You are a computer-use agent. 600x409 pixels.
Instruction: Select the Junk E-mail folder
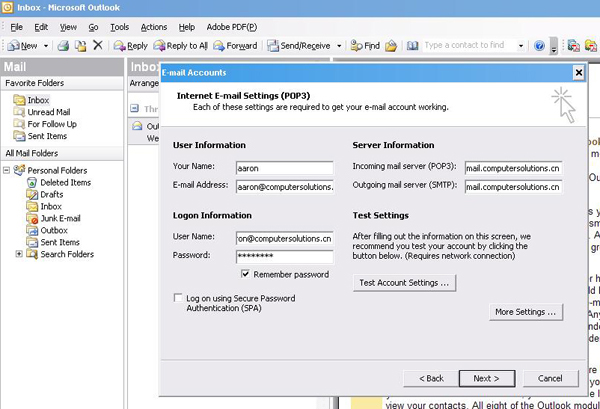tap(53, 218)
